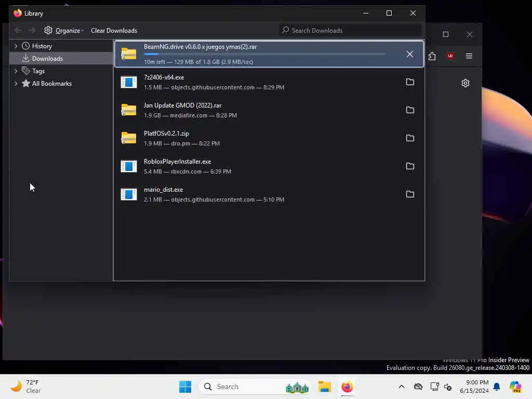Select the PlatfOSv0.2.1.zip download name
The image size is (532, 399).
(166, 134)
